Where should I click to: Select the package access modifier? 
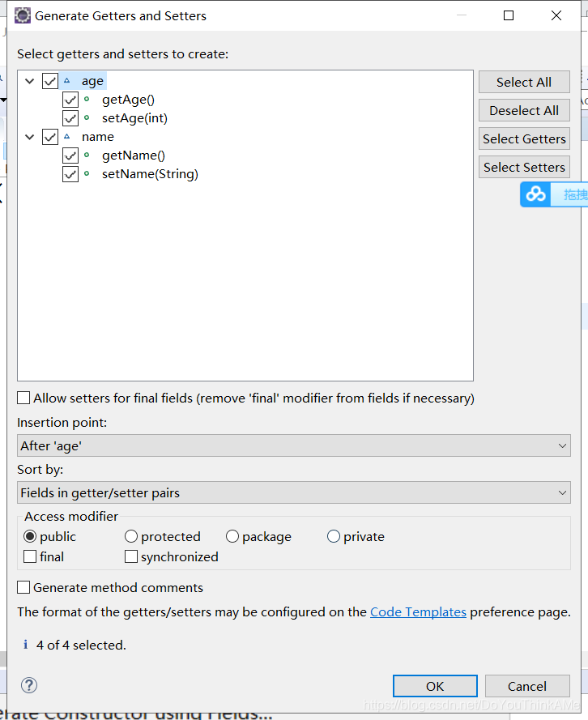tap(232, 536)
